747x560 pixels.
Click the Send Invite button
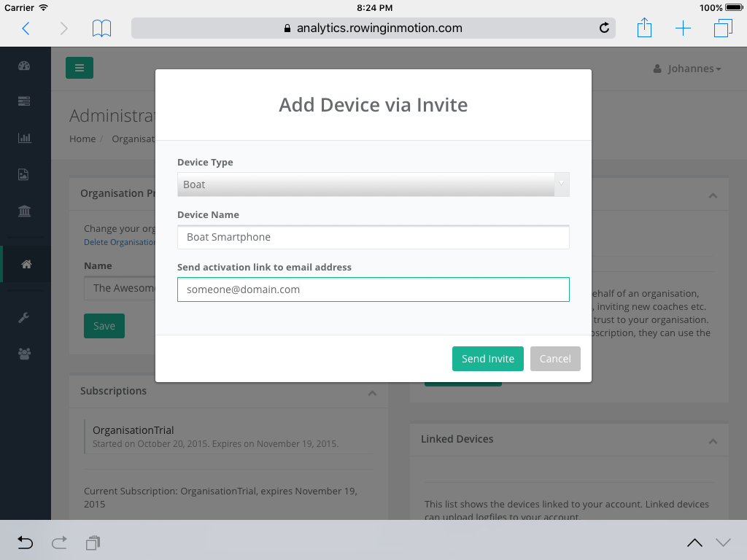coord(487,358)
